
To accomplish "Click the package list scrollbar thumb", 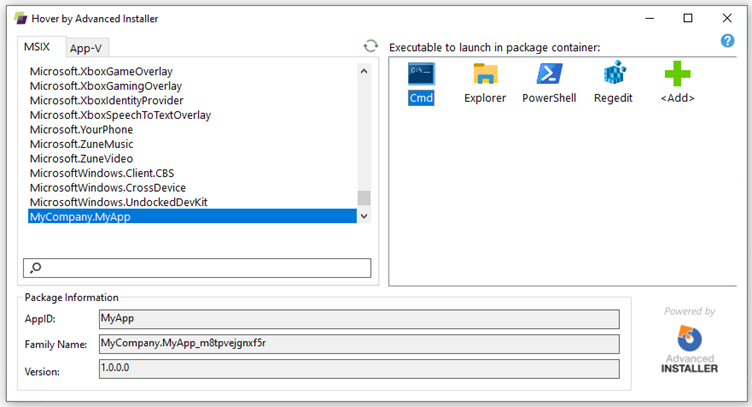I will tap(364, 198).
